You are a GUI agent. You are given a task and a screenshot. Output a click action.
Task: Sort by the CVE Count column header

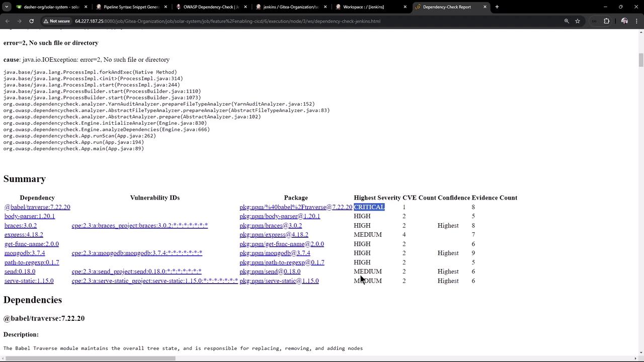(x=419, y=198)
